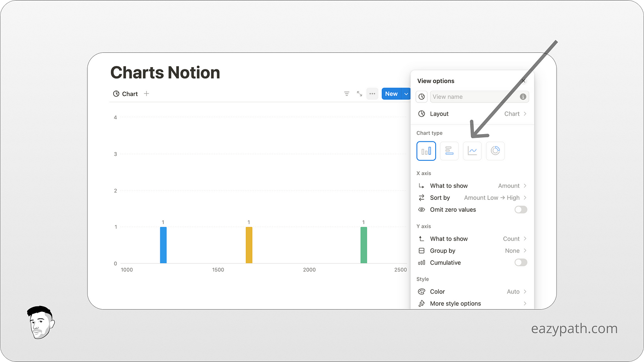Click the info icon inside View name field

pos(523,96)
